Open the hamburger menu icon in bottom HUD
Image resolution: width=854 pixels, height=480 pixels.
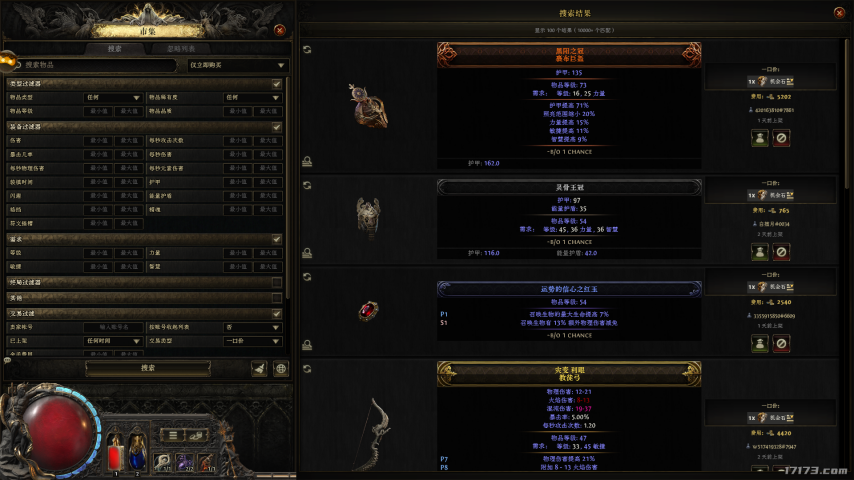coord(173,435)
